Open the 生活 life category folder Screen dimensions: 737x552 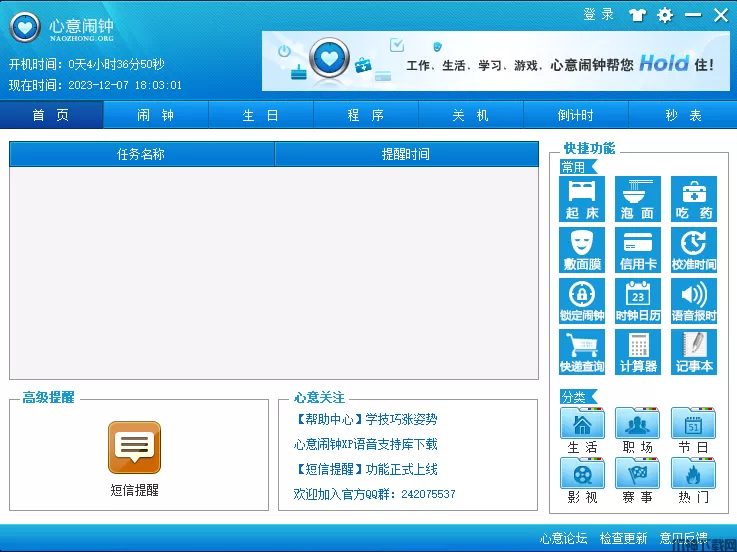click(582, 430)
